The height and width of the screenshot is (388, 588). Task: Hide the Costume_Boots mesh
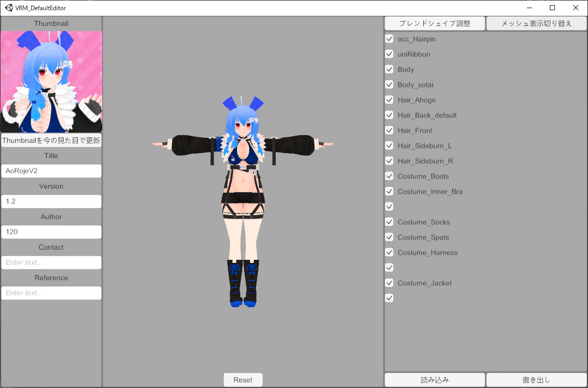(x=389, y=176)
